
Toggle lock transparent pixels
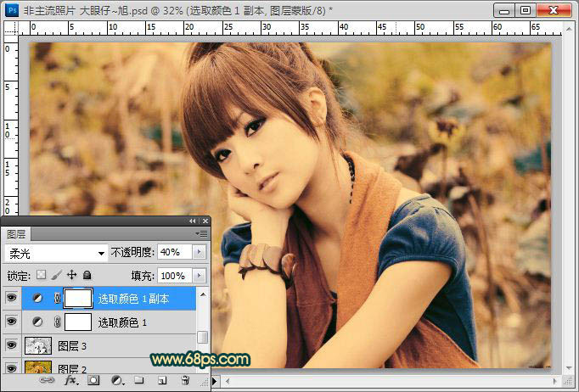[x=41, y=276]
